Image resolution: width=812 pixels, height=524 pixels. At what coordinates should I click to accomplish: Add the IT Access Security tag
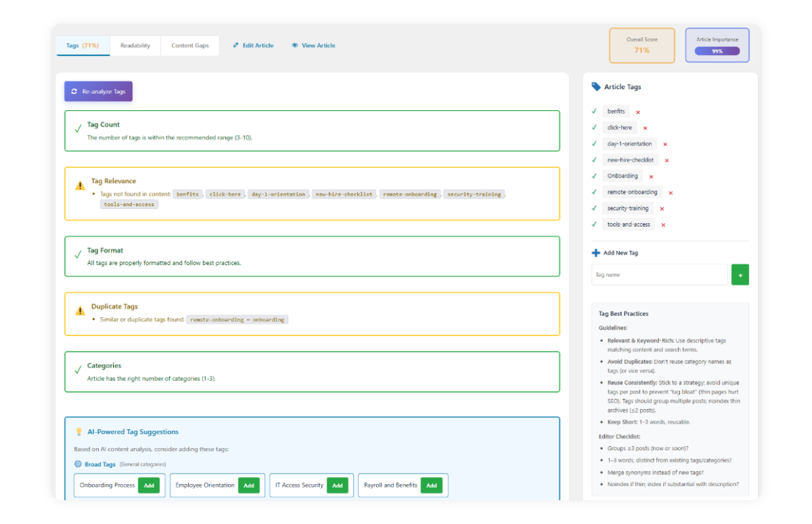[x=337, y=485]
